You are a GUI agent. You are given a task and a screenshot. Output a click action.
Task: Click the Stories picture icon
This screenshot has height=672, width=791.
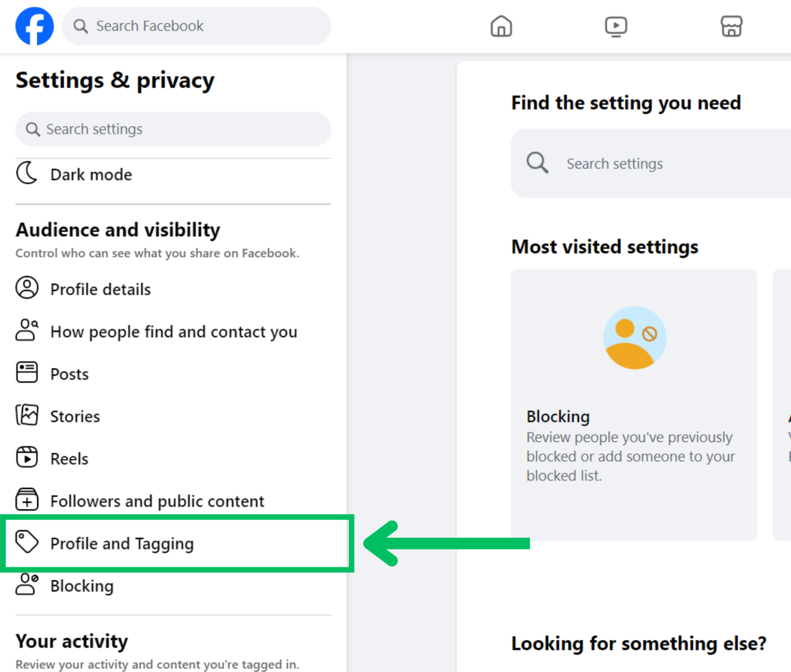[27, 415]
